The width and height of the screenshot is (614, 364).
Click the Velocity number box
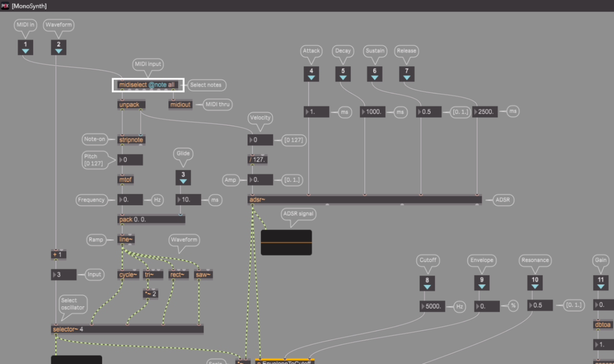pyautogui.click(x=260, y=140)
